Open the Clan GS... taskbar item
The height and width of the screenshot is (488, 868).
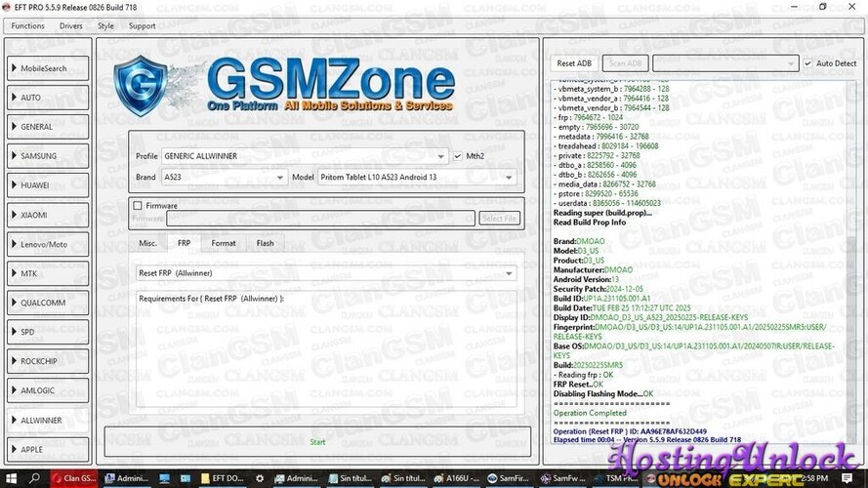coord(73,478)
